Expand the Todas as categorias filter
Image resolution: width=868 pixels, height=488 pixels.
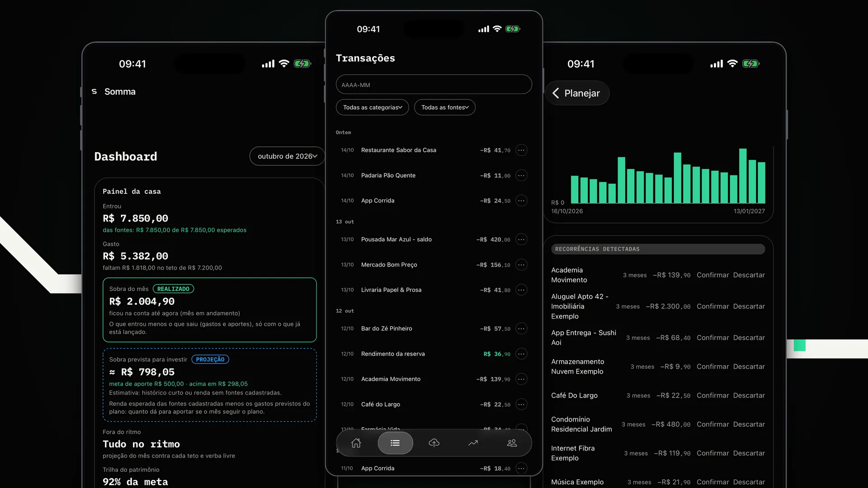pos(372,107)
